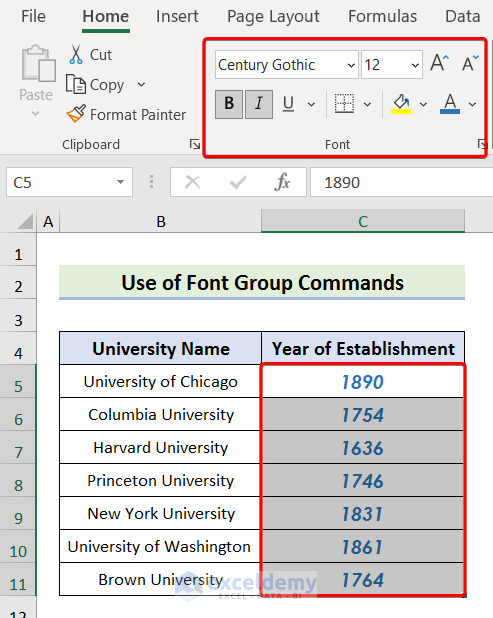Select the Brown University cell
Viewport: 493px width, 618px height.
click(x=160, y=579)
